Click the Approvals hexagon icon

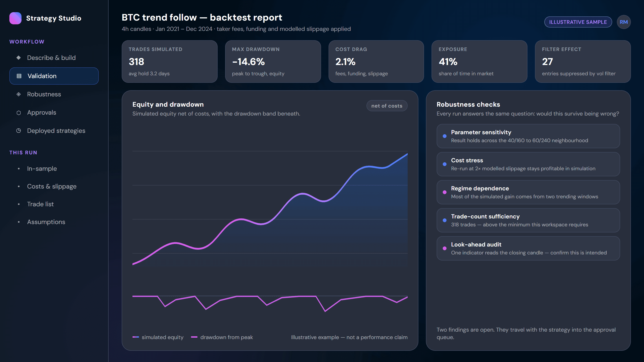coord(18,113)
